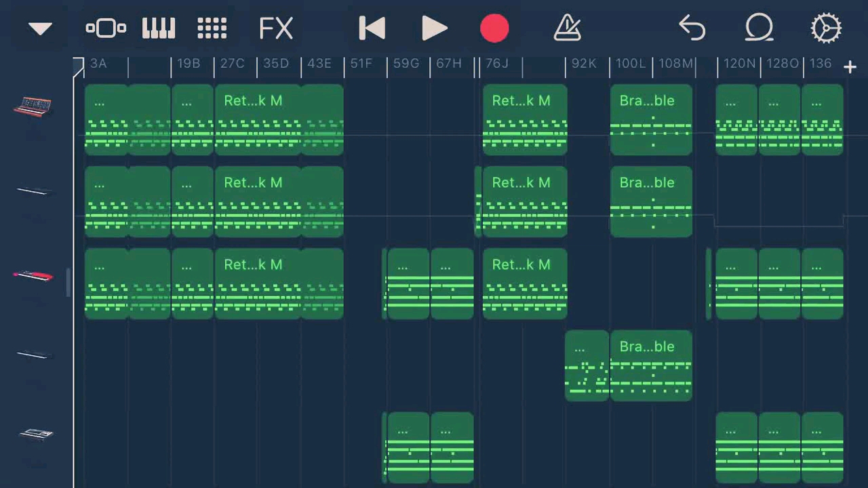Screen dimensions: 868x488
Task: Open the keyboard instrument view
Action: tap(159, 28)
